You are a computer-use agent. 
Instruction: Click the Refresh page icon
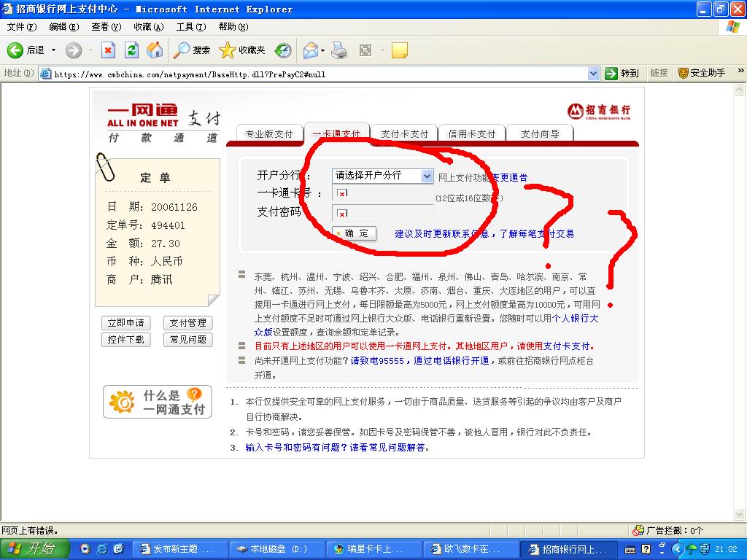coord(131,50)
